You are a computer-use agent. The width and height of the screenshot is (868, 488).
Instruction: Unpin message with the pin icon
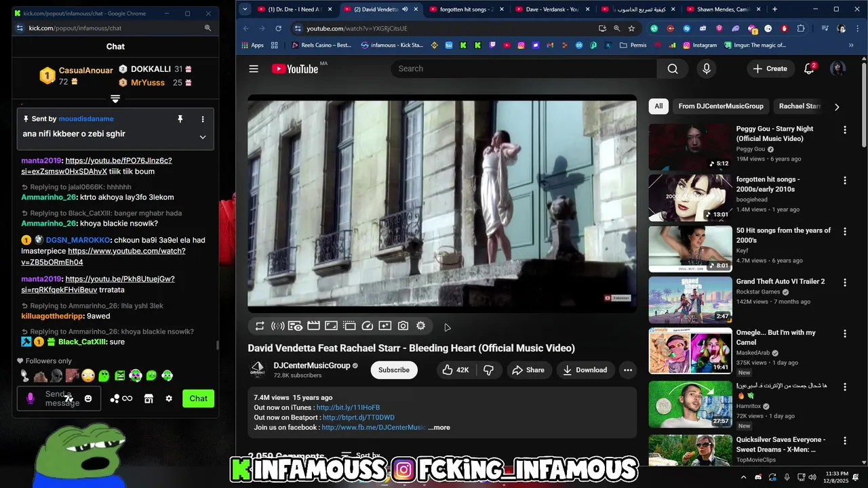(180, 119)
